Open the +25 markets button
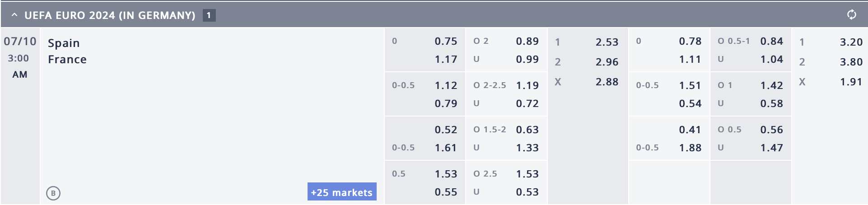The width and height of the screenshot is (868, 205). point(342,192)
